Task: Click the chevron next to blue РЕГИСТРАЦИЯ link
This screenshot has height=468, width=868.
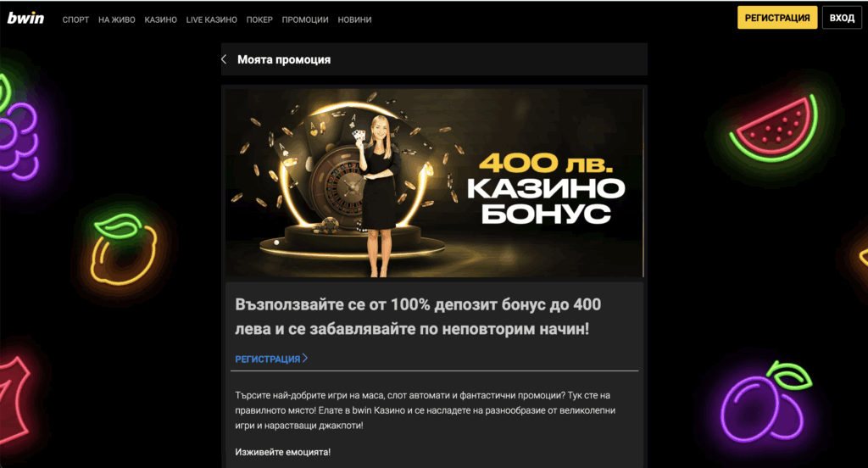Action: tap(305, 359)
